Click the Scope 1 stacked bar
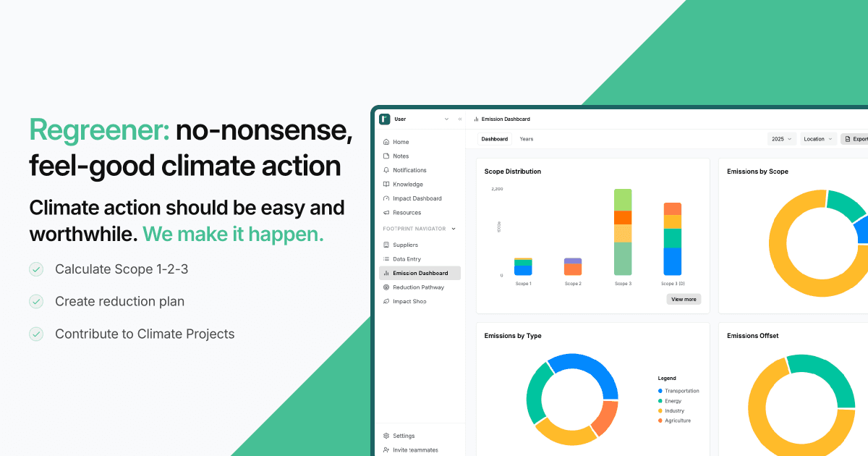 [x=523, y=266]
